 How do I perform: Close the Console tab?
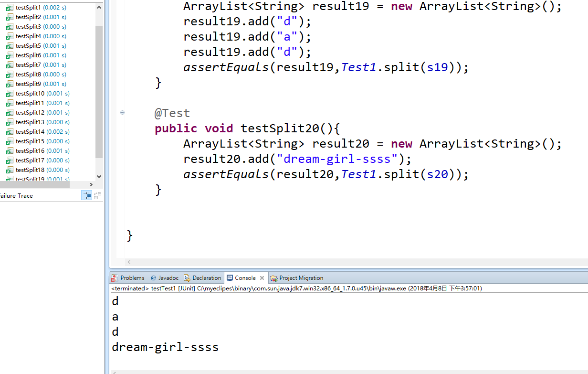(262, 278)
